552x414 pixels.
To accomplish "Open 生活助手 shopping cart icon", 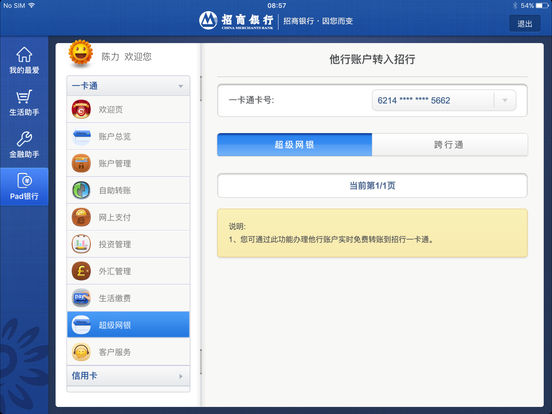I will [x=24, y=96].
